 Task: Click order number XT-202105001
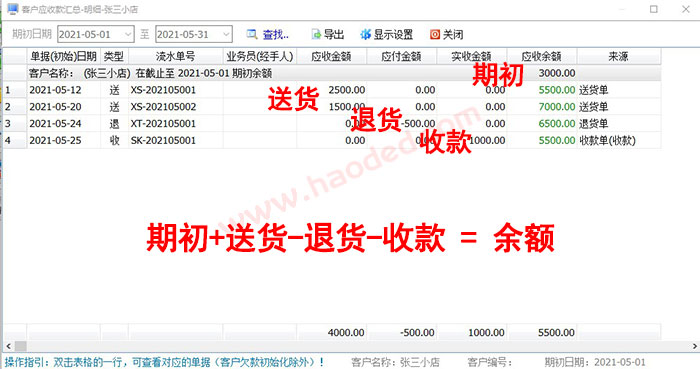coord(163,124)
